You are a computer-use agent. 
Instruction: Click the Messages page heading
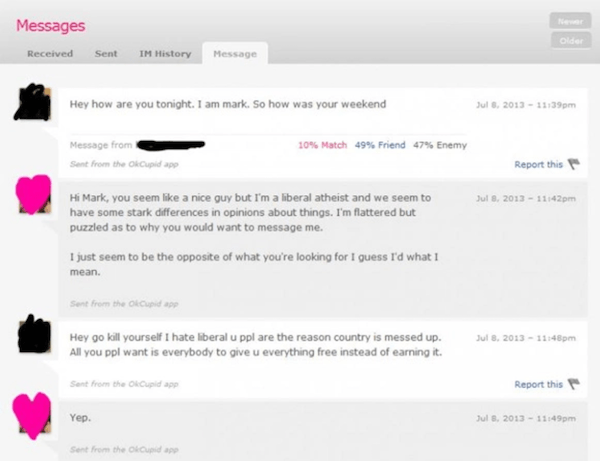coord(50,25)
